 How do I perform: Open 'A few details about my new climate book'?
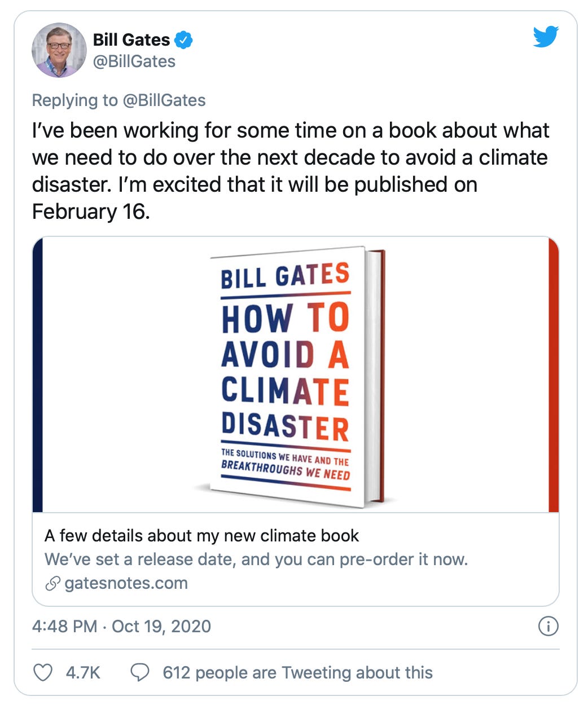click(201, 535)
